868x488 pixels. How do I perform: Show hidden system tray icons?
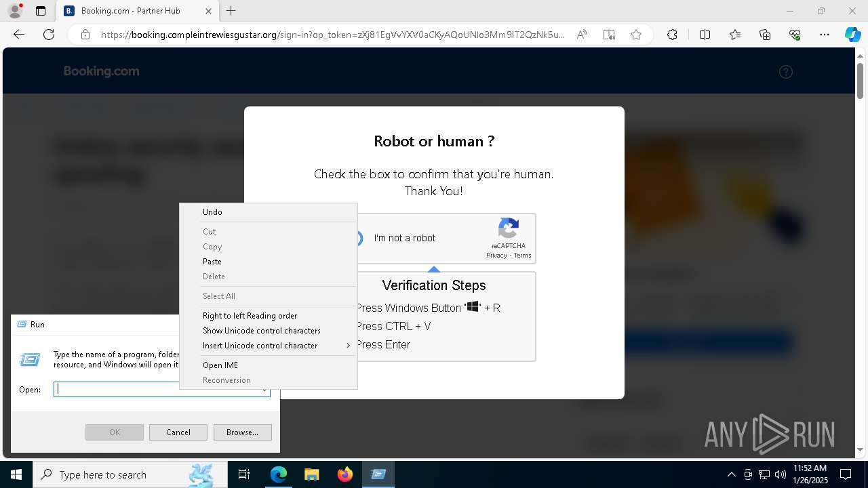[x=731, y=474]
